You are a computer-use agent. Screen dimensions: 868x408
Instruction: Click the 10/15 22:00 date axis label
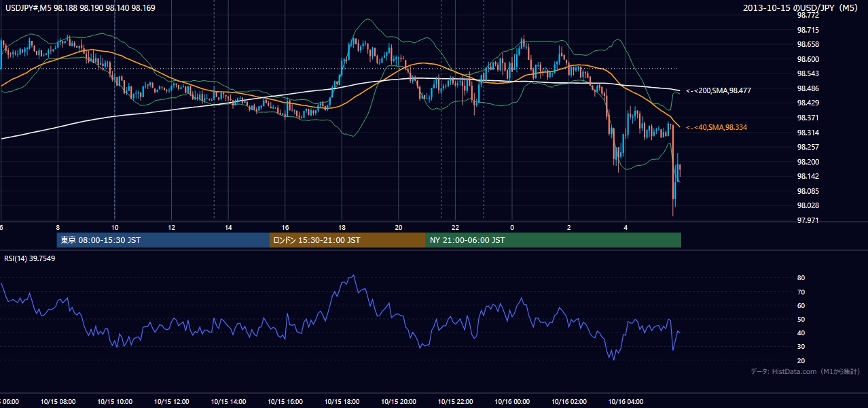click(455, 401)
